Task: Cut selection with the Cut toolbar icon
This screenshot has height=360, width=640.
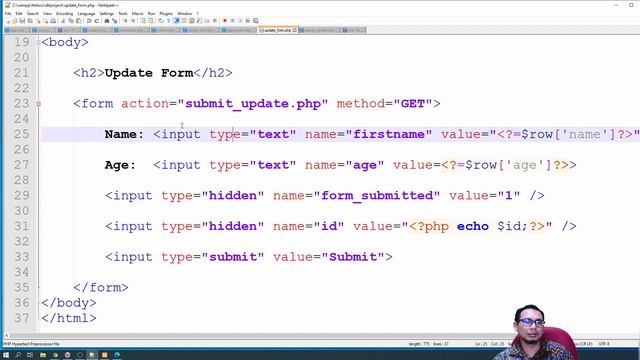Action: click(x=62, y=20)
